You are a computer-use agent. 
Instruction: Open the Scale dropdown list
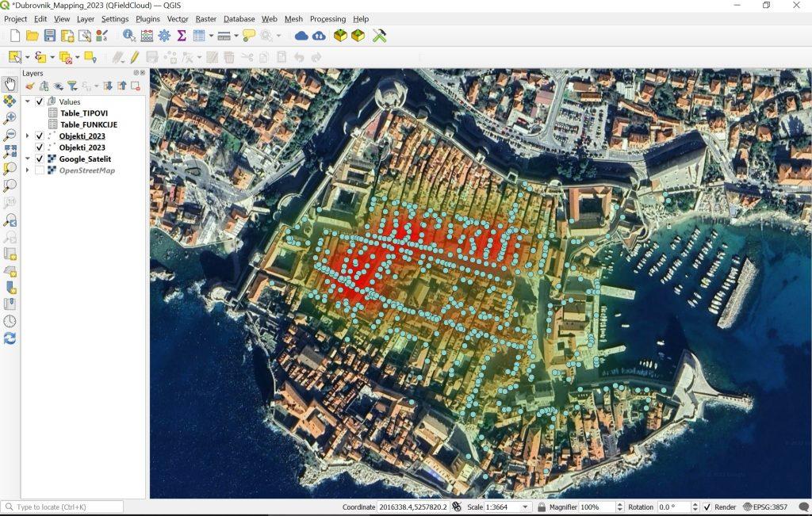[x=525, y=507]
